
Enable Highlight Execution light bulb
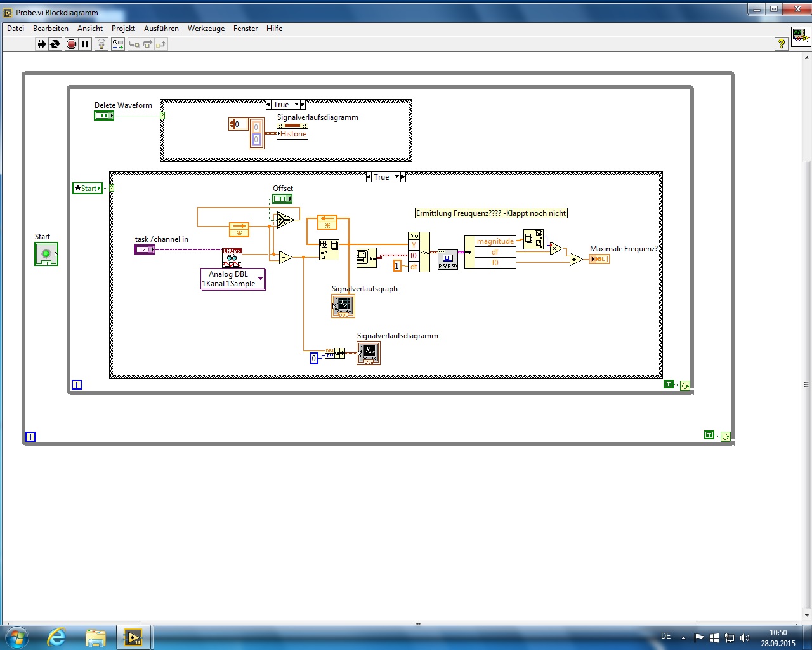(101, 44)
